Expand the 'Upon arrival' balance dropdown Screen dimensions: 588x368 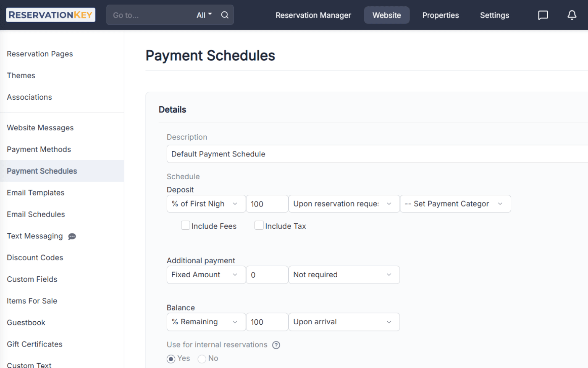(x=344, y=322)
